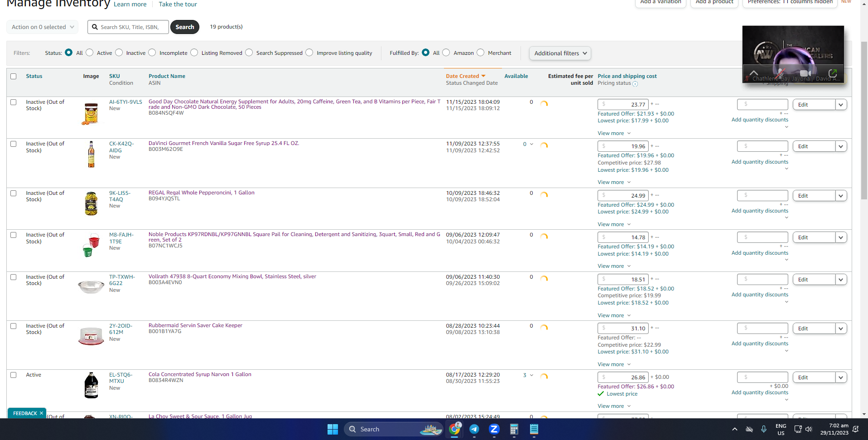The width and height of the screenshot is (868, 440).
Task: Select the Listing Removed radio filter
Action: point(194,53)
